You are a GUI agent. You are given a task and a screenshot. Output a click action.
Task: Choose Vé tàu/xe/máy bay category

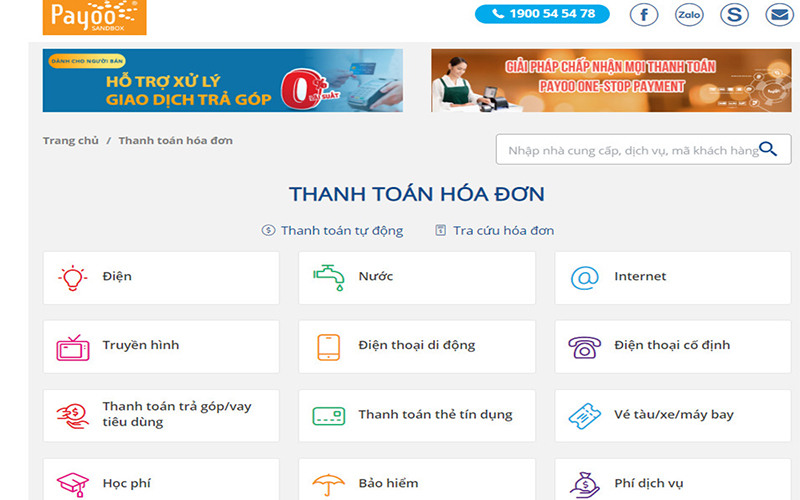click(x=673, y=415)
